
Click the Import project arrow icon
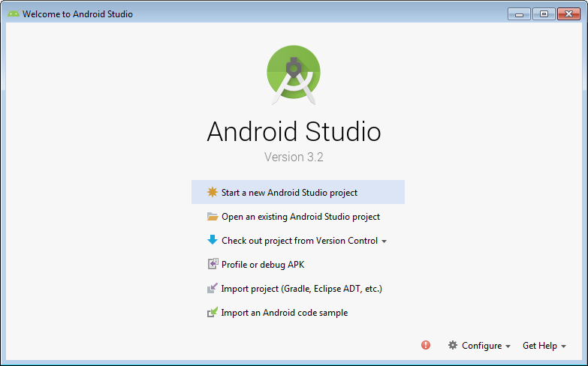click(x=213, y=289)
